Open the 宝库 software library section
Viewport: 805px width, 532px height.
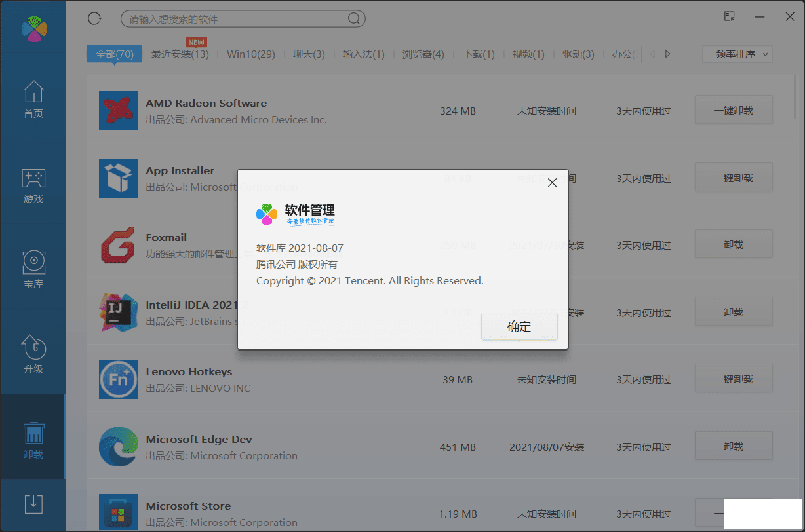(33, 270)
